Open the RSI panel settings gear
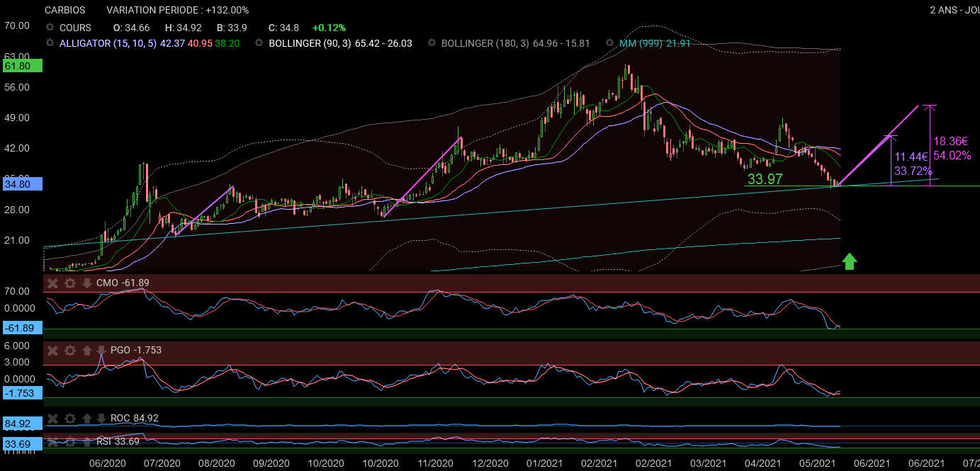 point(69,441)
